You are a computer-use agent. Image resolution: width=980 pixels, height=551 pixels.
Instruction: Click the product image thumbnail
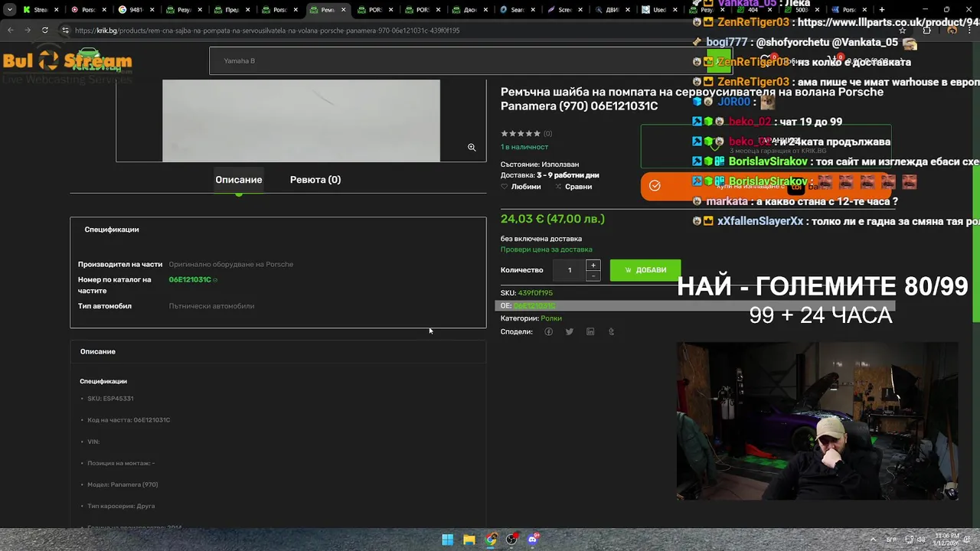point(301,121)
